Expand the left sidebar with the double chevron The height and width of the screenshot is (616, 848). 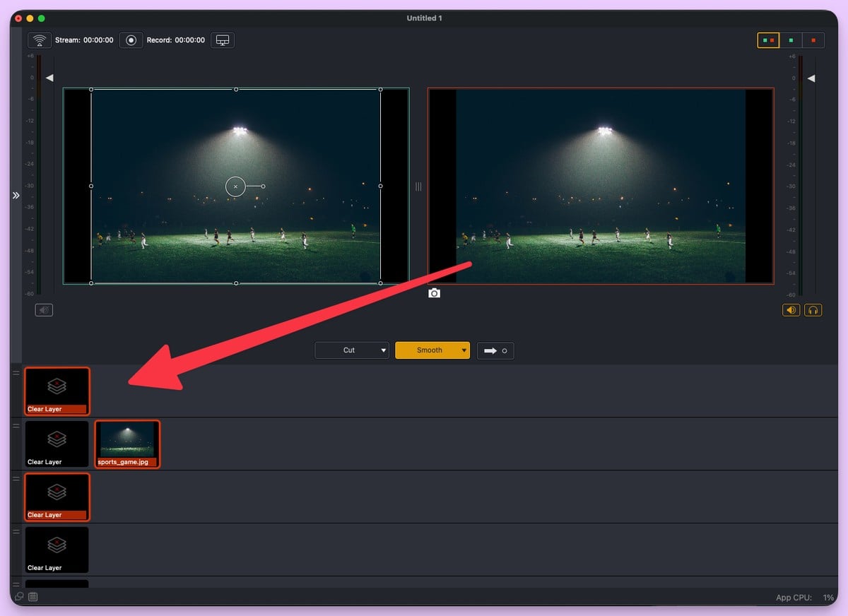pos(14,196)
